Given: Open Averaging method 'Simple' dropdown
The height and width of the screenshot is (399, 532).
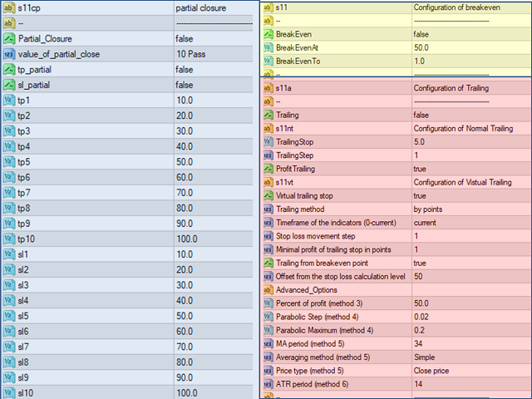Looking at the screenshot, I should click(x=424, y=357).
